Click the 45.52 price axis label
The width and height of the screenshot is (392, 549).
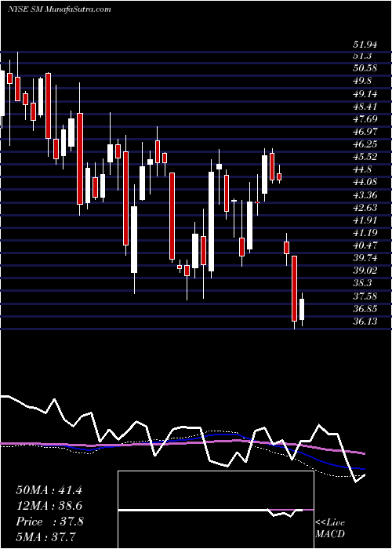(x=365, y=157)
